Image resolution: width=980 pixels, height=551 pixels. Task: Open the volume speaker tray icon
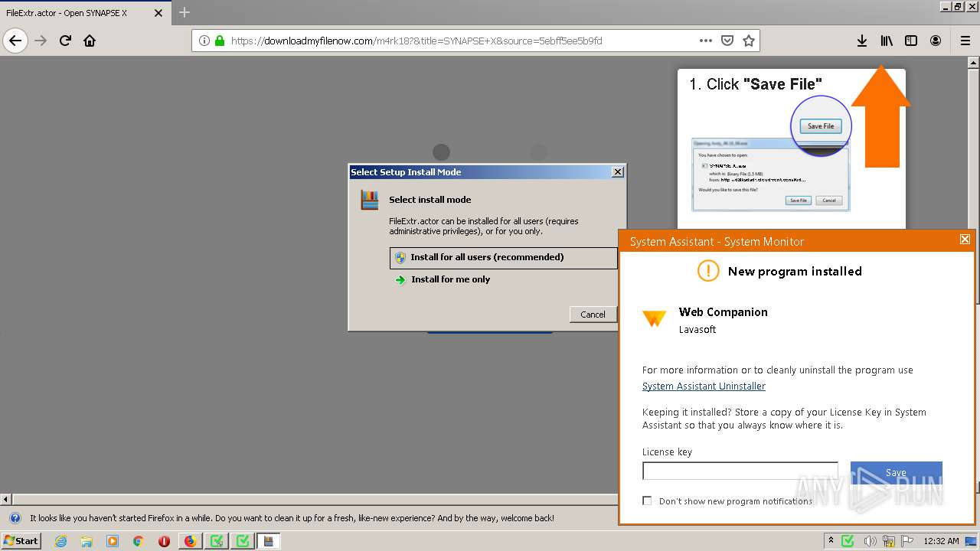(x=871, y=541)
